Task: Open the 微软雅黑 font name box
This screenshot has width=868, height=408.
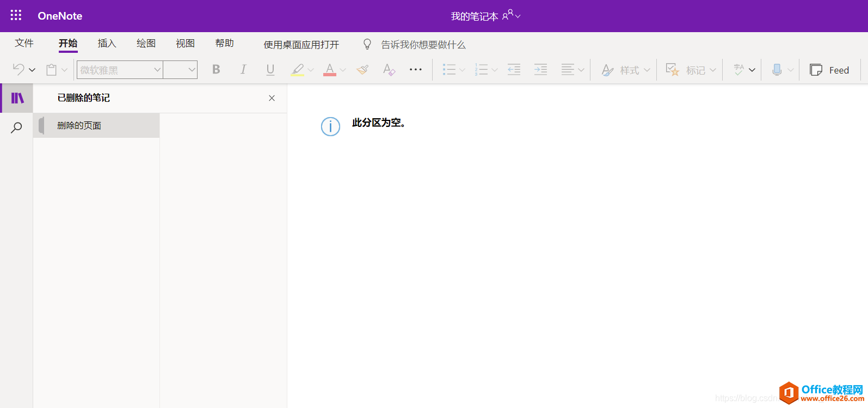Action: 120,70
